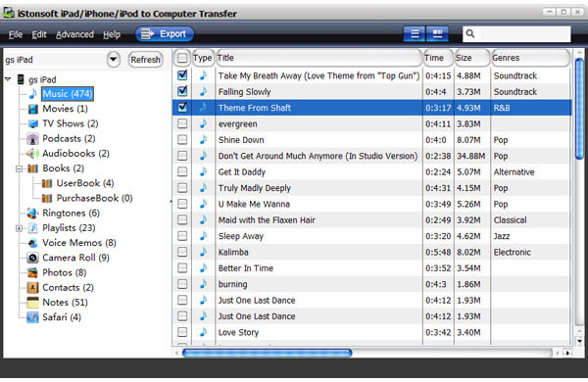Select the Music (474) tree item
This screenshot has width=588, height=382.
pos(68,94)
